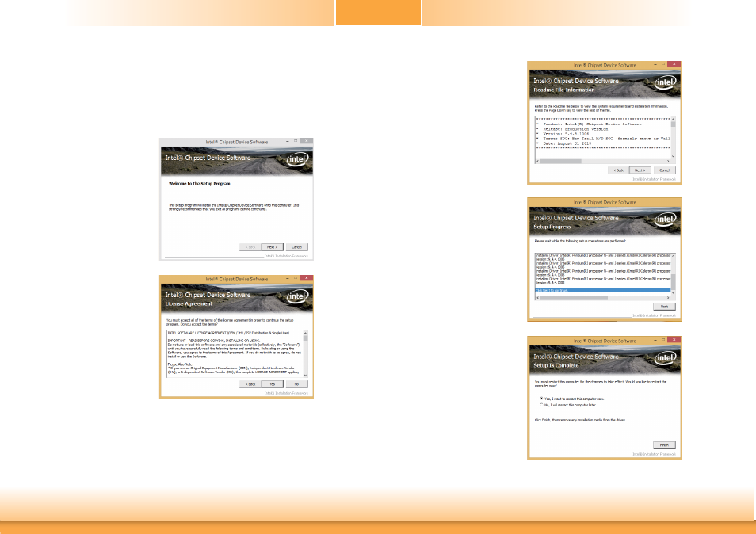Image resolution: width=756 pixels, height=534 pixels.
Task: Click Yes to accept the License Agreement
Action: pyautogui.click(x=272, y=384)
